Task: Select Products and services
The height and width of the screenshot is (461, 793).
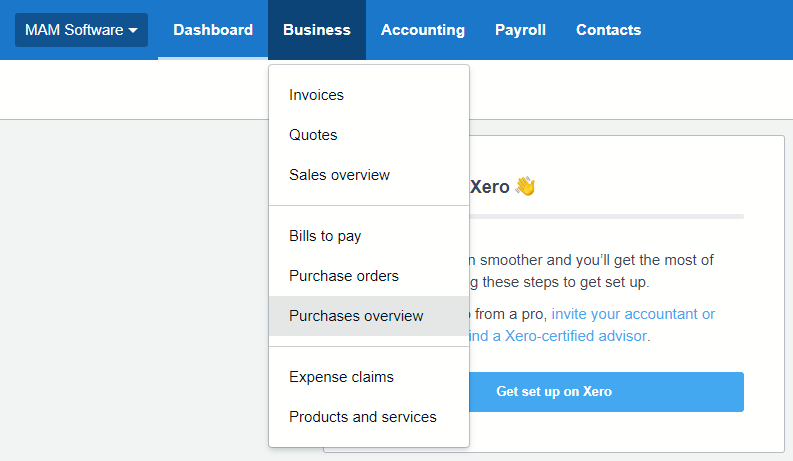Action: click(362, 417)
